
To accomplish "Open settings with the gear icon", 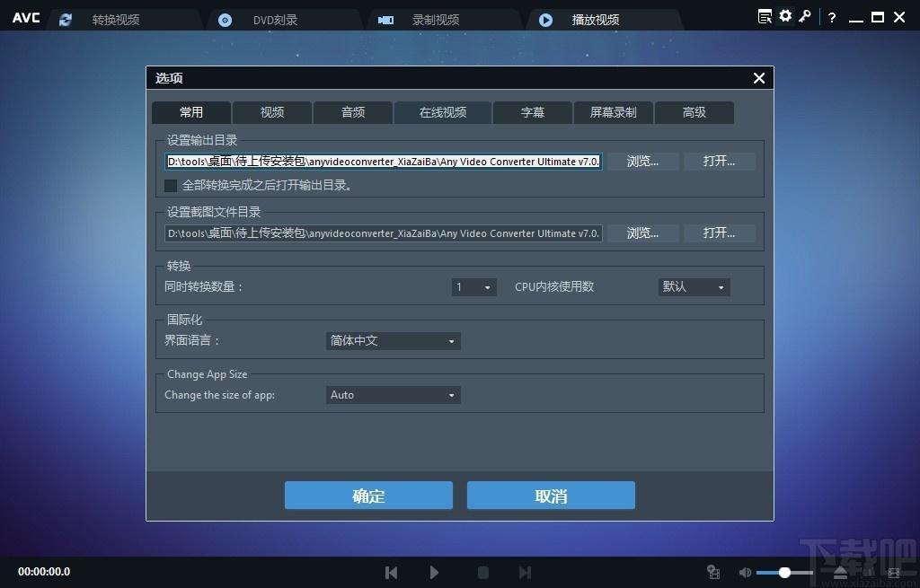I will [785, 16].
